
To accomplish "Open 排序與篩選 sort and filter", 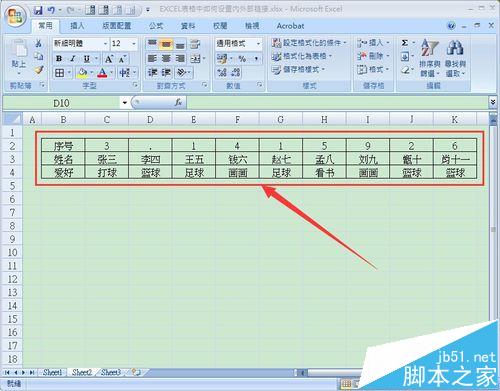I will pyautogui.click(x=429, y=58).
